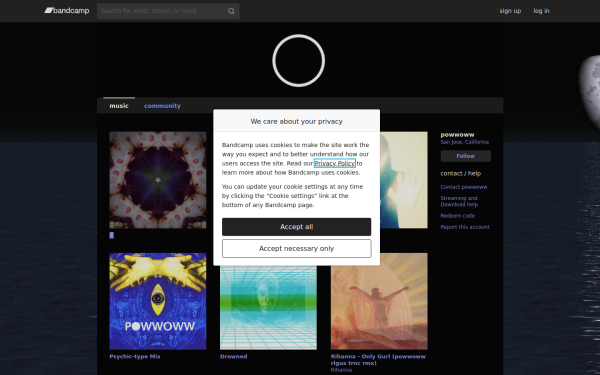Open Contact powwoww link
The height and width of the screenshot is (375, 600).
click(x=463, y=187)
